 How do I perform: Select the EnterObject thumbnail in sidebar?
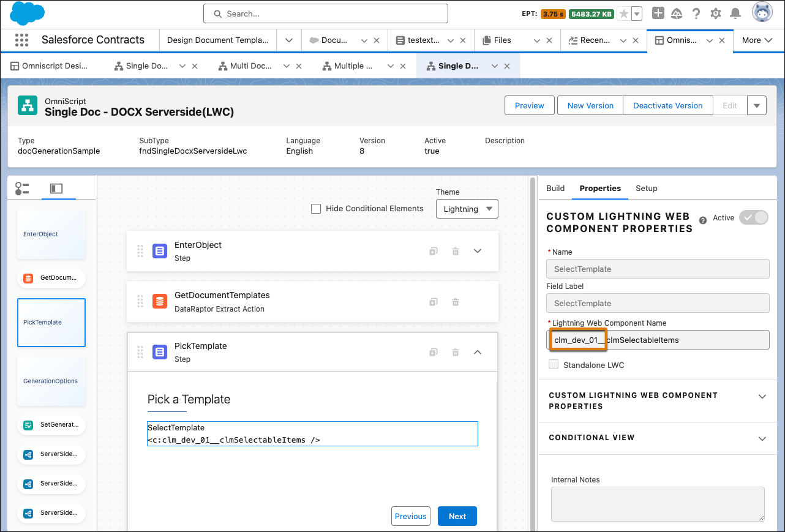51,234
